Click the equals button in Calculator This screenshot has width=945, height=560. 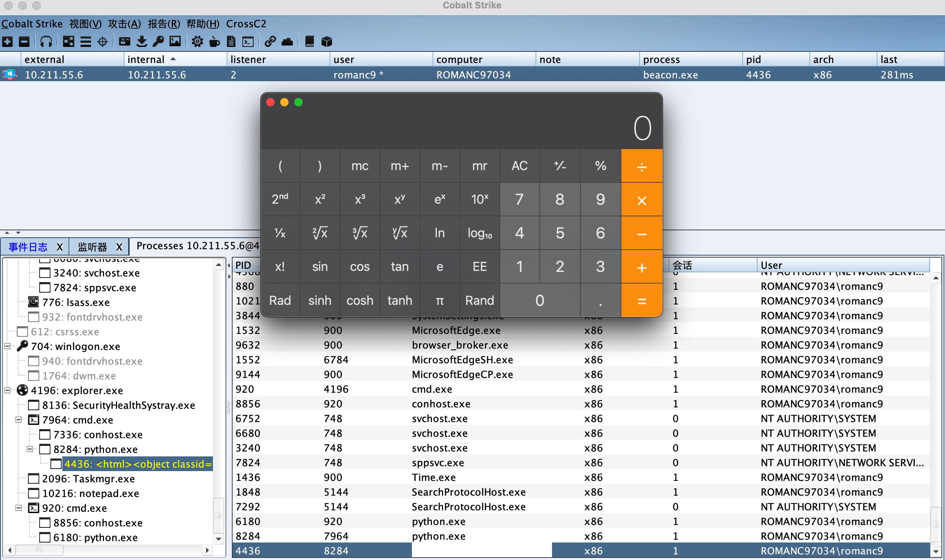(641, 300)
